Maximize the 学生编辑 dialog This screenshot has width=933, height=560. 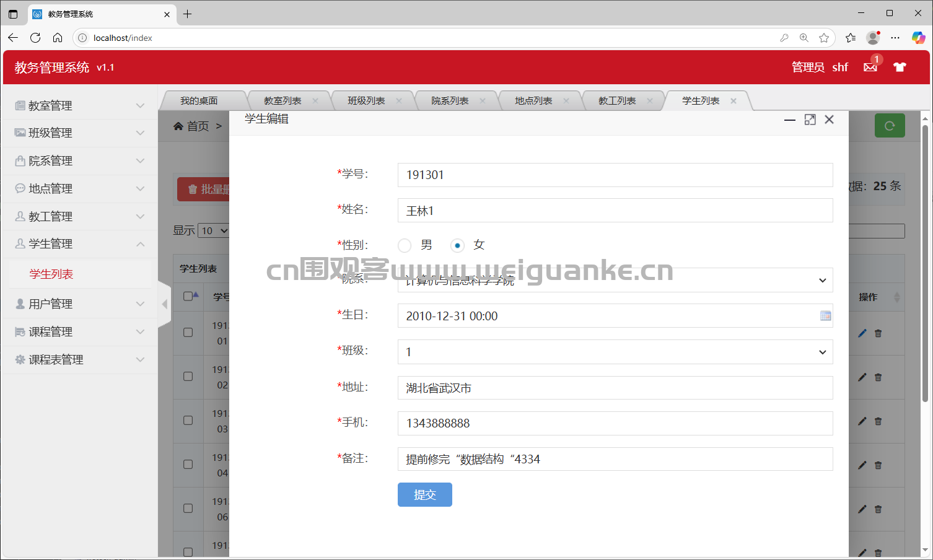click(810, 120)
